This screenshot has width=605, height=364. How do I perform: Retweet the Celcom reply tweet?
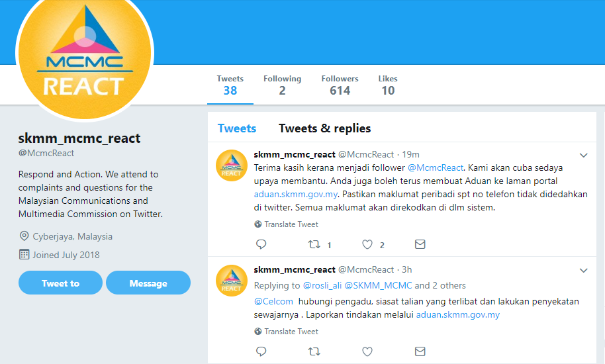click(x=314, y=351)
